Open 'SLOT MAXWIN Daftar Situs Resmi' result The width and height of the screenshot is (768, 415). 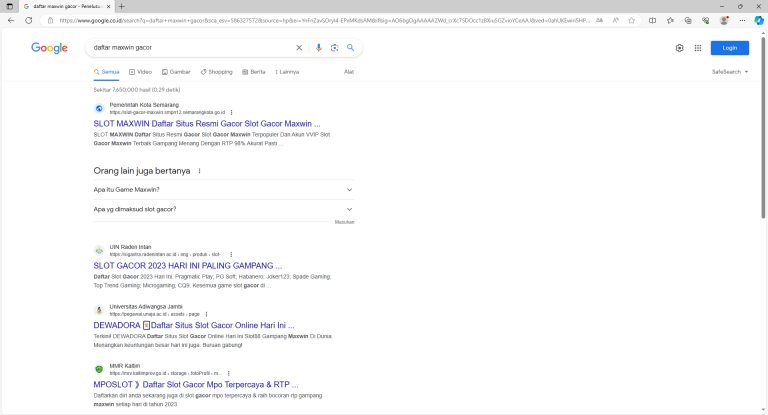207,123
